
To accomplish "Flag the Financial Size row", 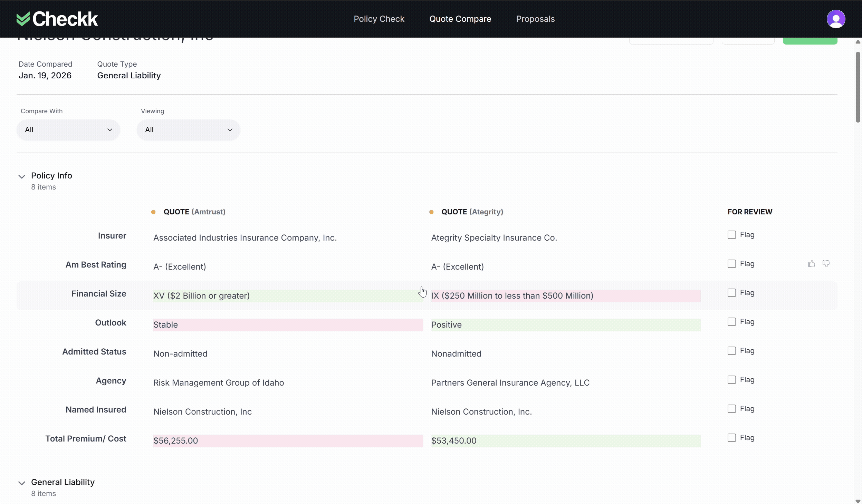I will click(x=731, y=293).
